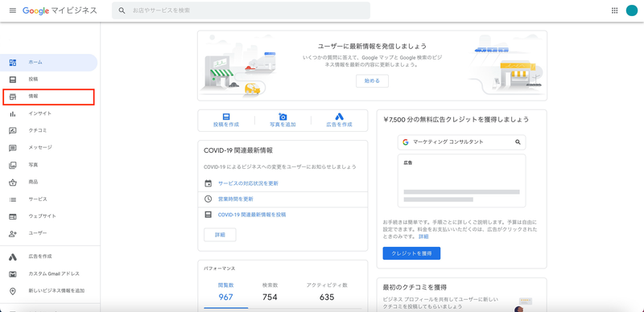Click the クチコミ review icon

pyautogui.click(x=13, y=131)
